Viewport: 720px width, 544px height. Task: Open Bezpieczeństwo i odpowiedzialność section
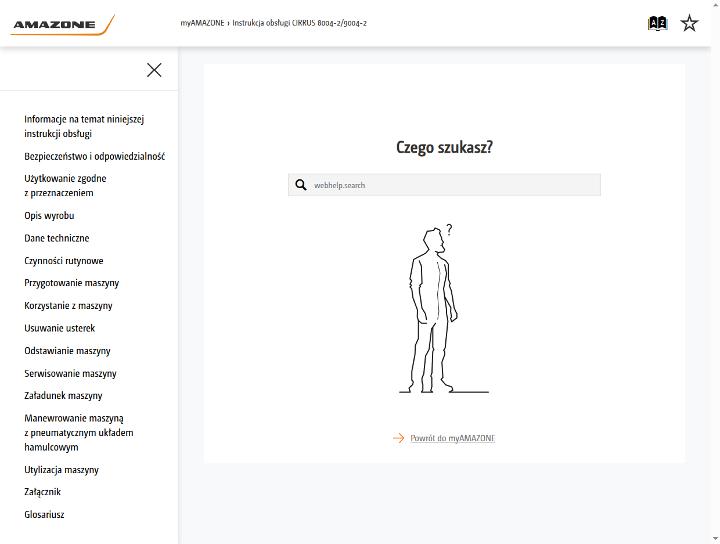click(95, 156)
